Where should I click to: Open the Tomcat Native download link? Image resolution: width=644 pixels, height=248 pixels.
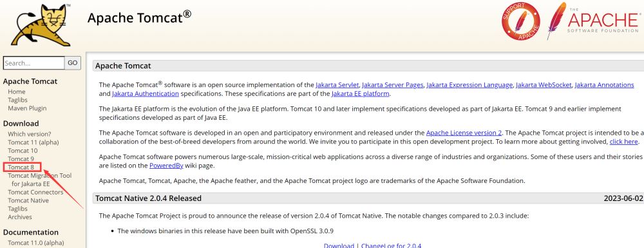pyautogui.click(x=28, y=200)
